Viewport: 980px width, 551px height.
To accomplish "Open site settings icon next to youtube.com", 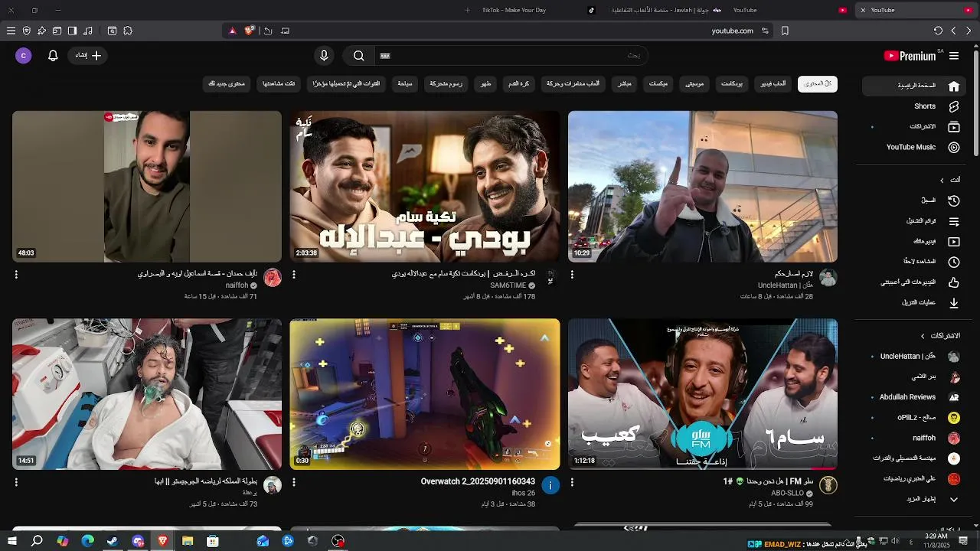I will (x=765, y=31).
